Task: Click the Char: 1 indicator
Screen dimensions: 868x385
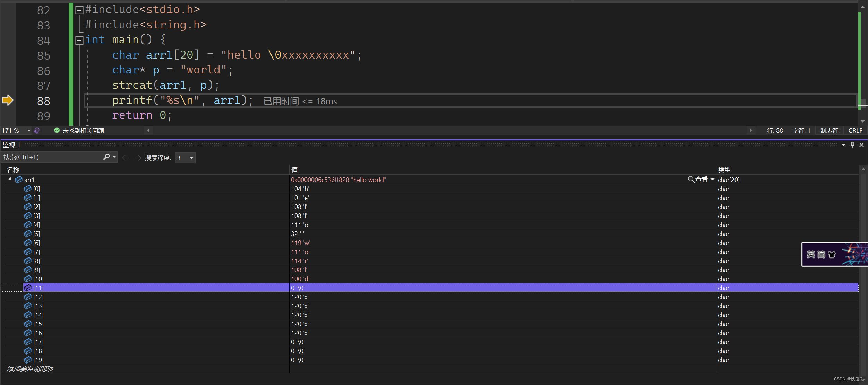Action: (x=801, y=131)
